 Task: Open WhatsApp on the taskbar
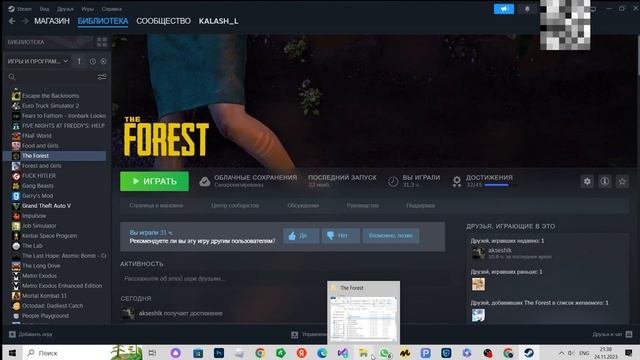(384, 353)
